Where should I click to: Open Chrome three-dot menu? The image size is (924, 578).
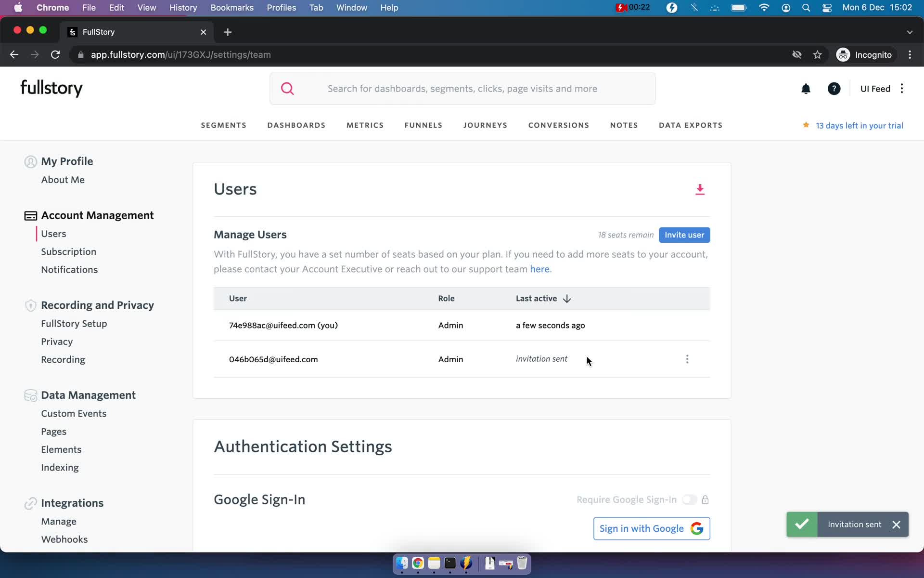coord(910,55)
